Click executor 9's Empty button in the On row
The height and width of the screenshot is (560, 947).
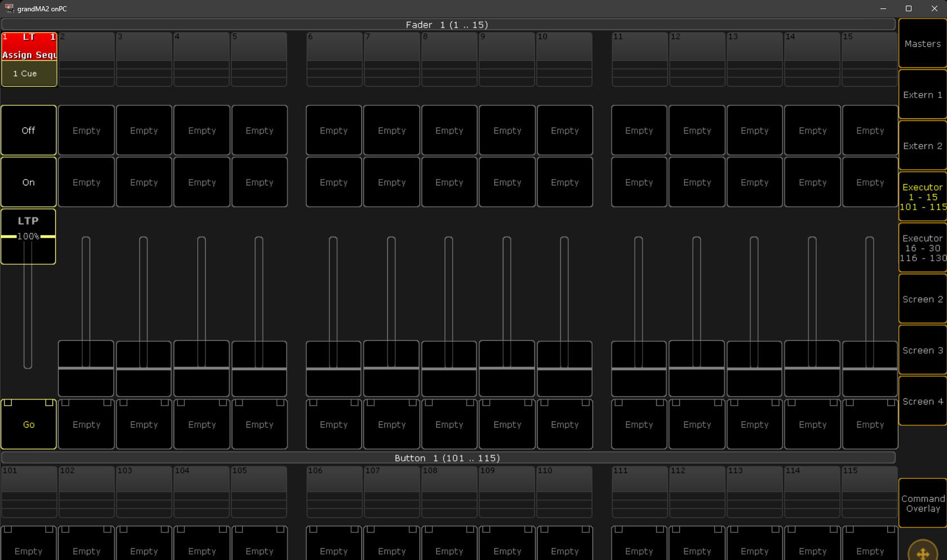click(x=507, y=182)
